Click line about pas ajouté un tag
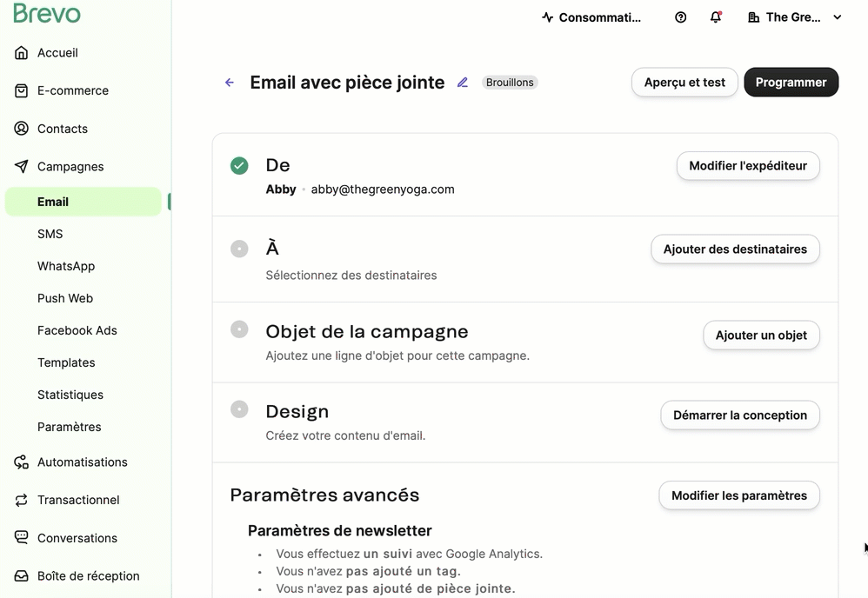This screenshot has height=598, width=868. pyautogui.click(x=368, y=571)
